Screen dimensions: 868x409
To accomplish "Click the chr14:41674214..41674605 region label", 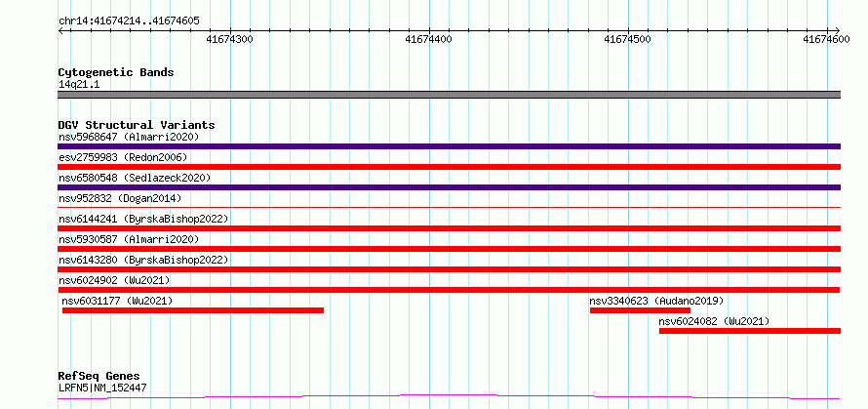I will click(x=129, y=21).
